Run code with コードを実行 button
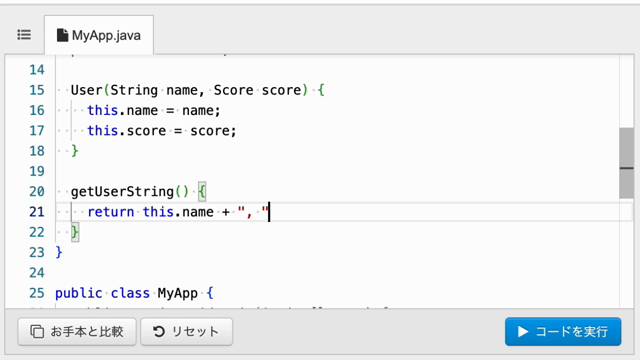Screen dimensions: 640x360 [x=563, y=331]
